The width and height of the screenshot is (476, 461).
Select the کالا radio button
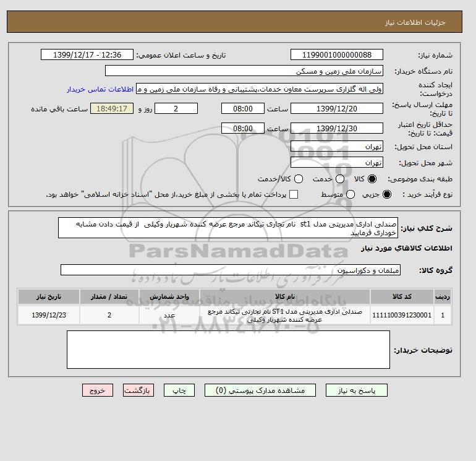pos(372,179)
